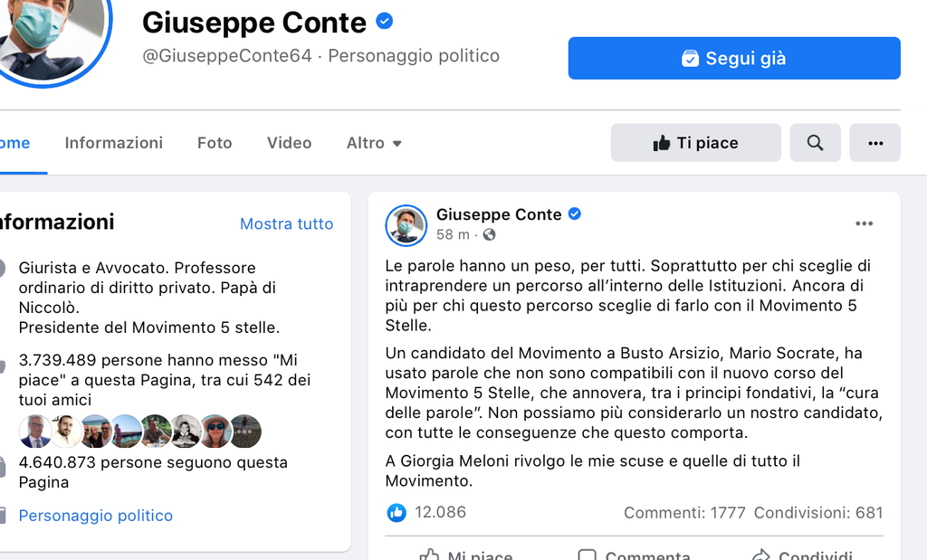Image resolution: width=927 pixels, height=560 pixels.
Task: Open the Commenti: 1777 comments count
Action: tap(684, 513)
